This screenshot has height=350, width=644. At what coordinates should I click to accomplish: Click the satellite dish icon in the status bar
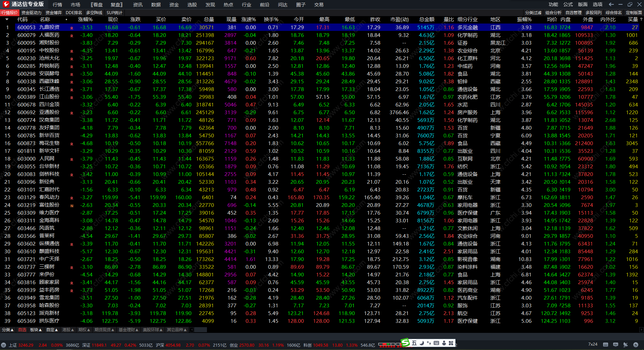[626, 345]
